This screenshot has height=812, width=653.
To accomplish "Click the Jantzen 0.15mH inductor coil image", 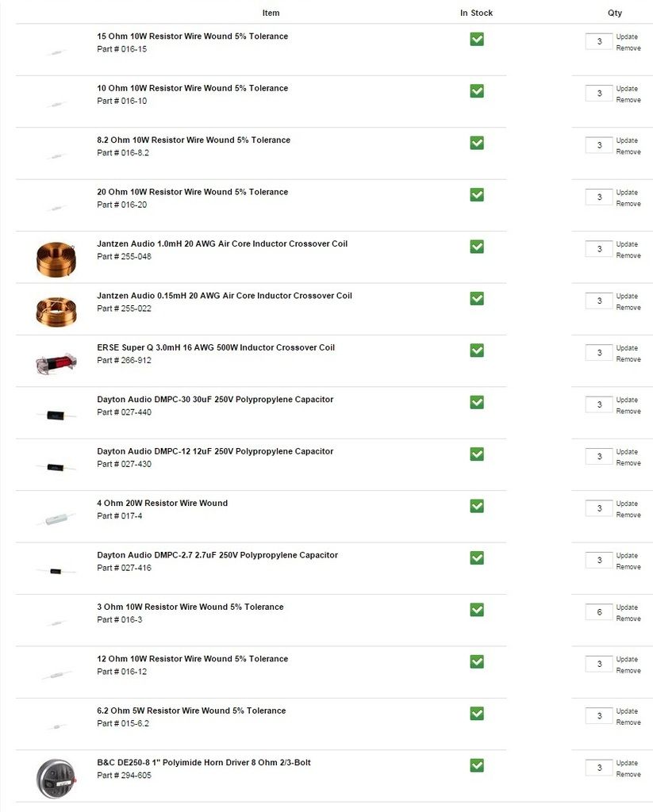I will pos(56,311).
